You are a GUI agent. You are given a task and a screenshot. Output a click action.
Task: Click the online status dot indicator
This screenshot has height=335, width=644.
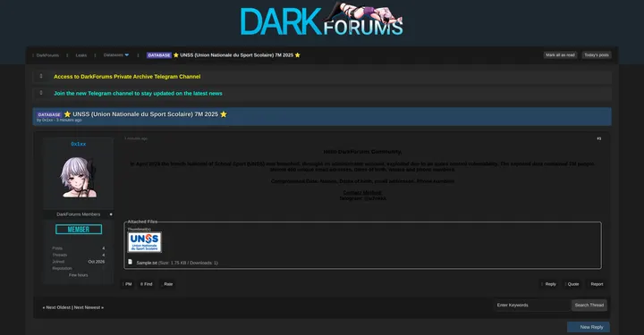coord(111,214)
